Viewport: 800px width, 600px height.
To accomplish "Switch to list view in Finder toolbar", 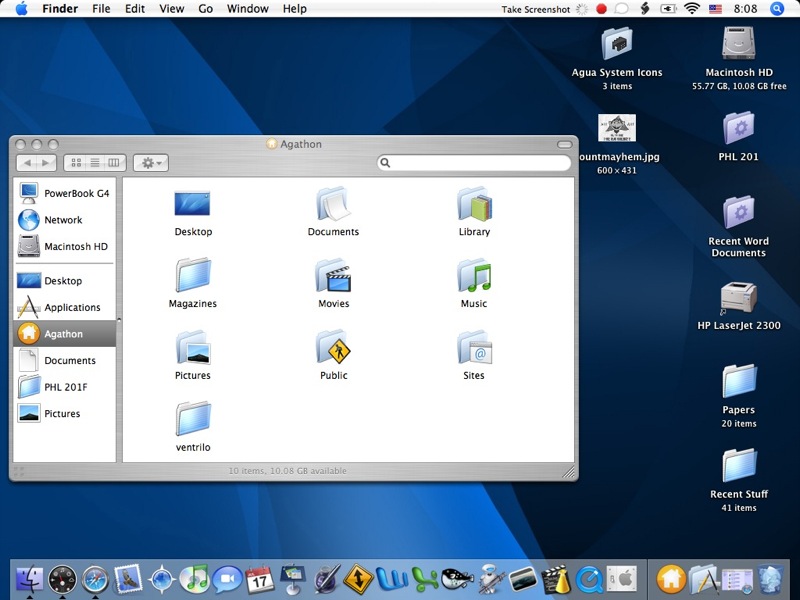I will pos(95,162).
